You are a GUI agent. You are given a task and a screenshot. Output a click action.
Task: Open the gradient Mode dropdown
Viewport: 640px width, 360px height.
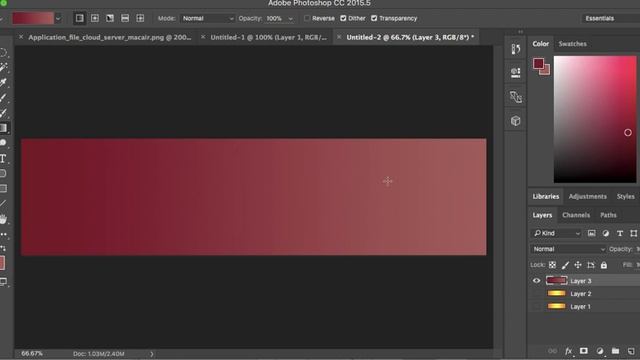pyautogui.click(x=207, y=18)
